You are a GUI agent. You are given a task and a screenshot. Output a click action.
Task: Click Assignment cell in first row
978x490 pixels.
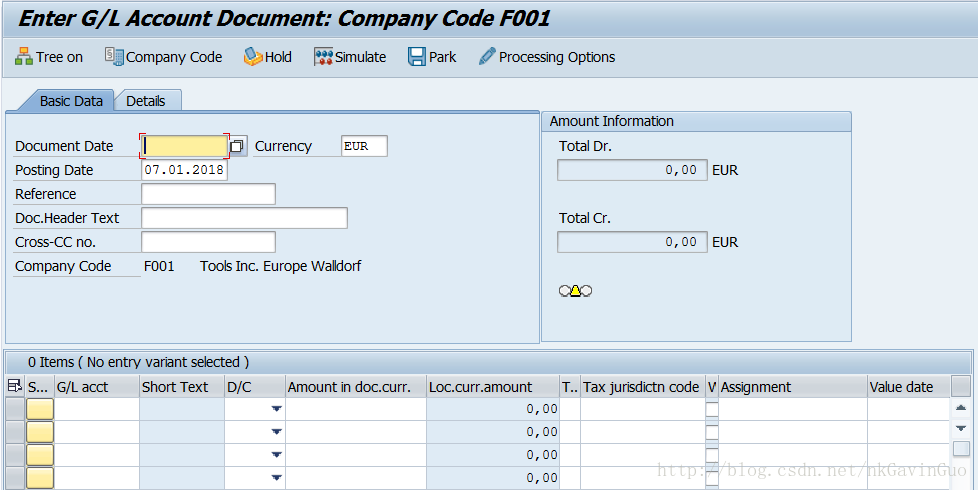tap(793, 409)
